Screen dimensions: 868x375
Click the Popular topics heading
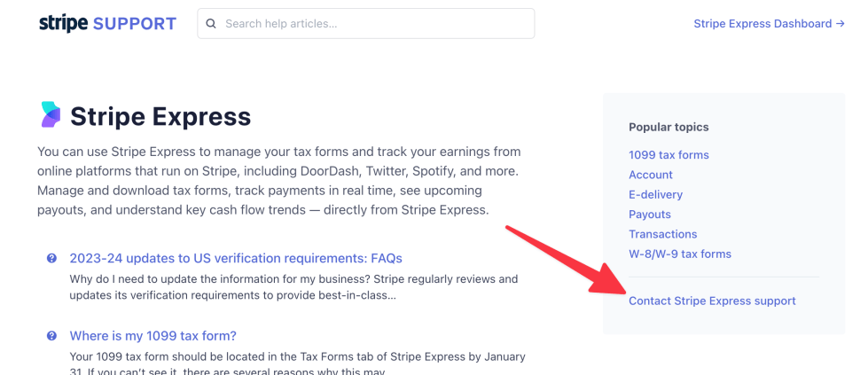click(669, 127)
